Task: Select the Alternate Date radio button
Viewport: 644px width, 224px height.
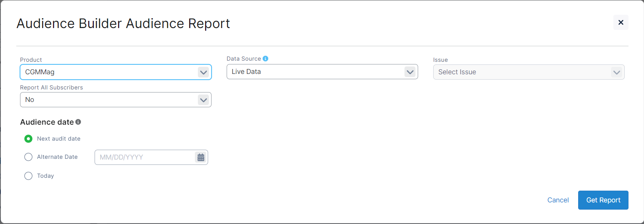Action: click(28, 157)
